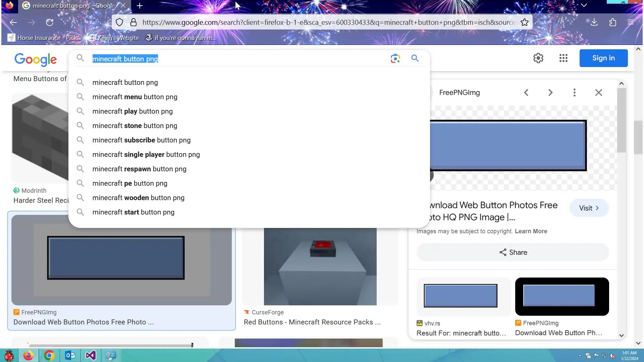644x362 pixels.
Task: Open the Google apps grid
Action: 563,58
